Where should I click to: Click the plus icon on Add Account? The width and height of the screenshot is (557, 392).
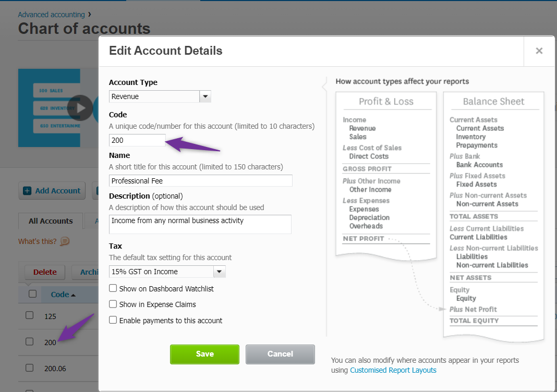pyautogui.click(x=27, y=191)
